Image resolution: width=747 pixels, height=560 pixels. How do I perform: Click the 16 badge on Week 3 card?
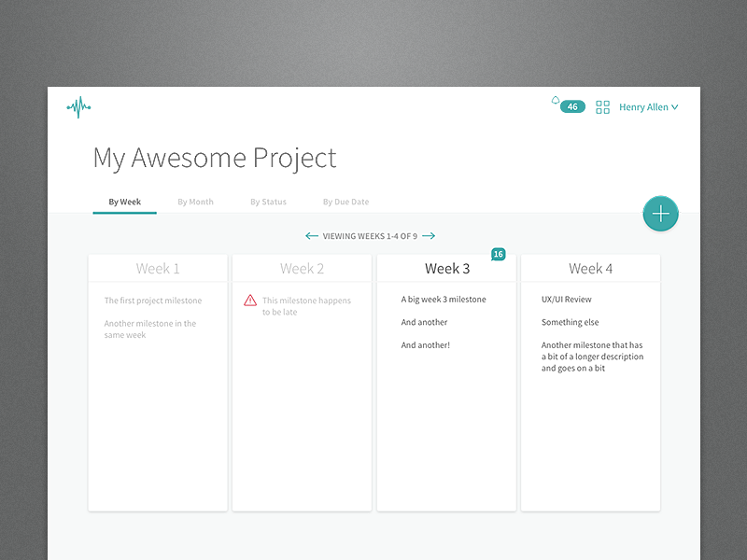click(x=498, y=253)
